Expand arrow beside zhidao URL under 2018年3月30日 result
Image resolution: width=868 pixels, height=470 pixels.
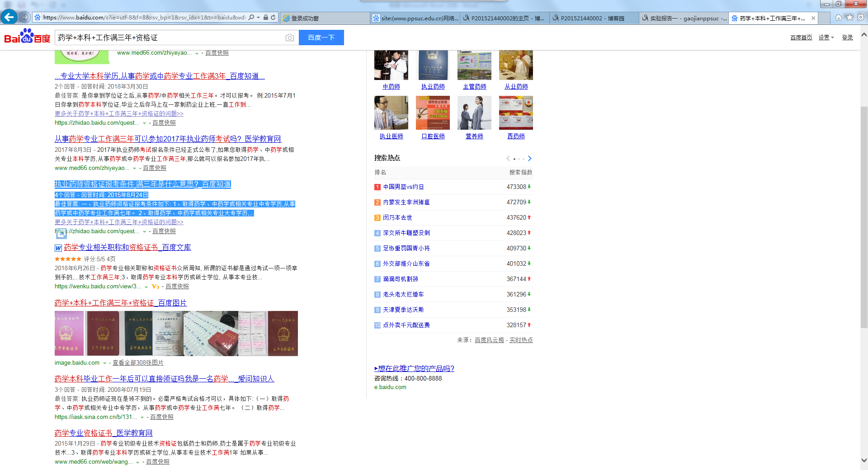click(144, 123)
